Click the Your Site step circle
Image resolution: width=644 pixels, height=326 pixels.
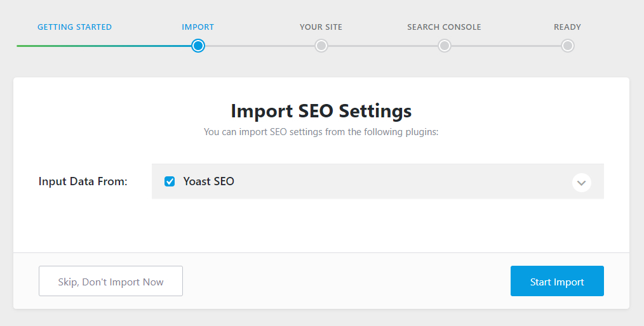pos(321,46)
